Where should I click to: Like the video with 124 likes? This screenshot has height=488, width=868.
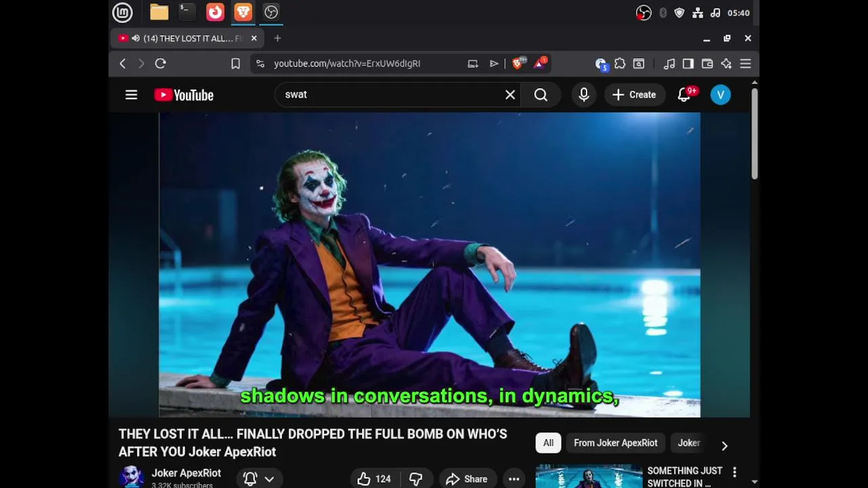(x=375, y=479)
